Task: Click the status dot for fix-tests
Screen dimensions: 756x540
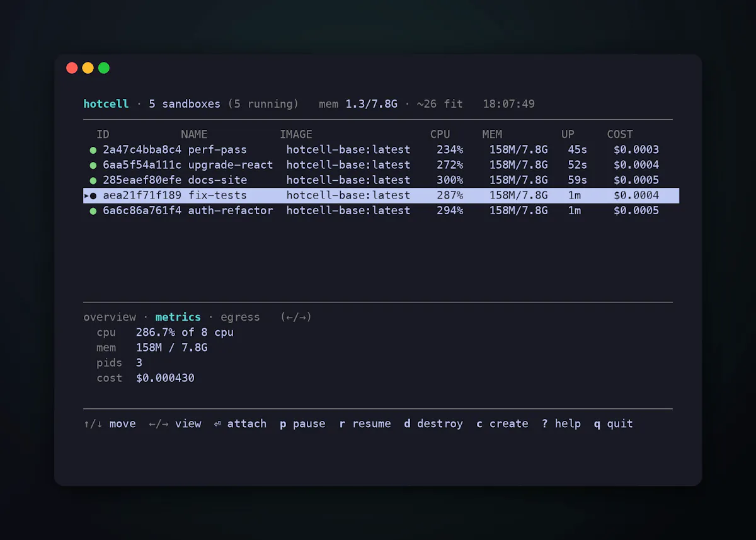Action: pyautogui.click(x=93, y=195)
